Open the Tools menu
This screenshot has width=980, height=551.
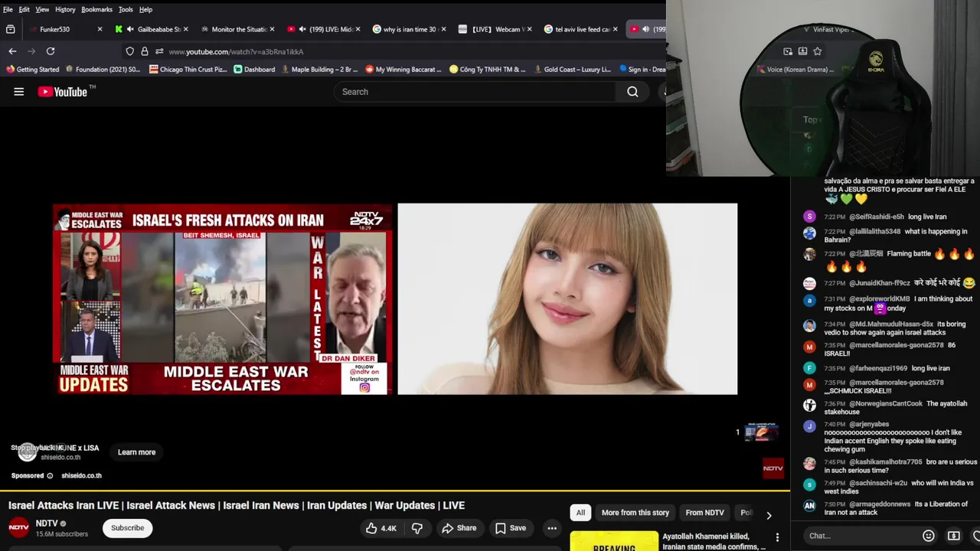pos(126,9)
